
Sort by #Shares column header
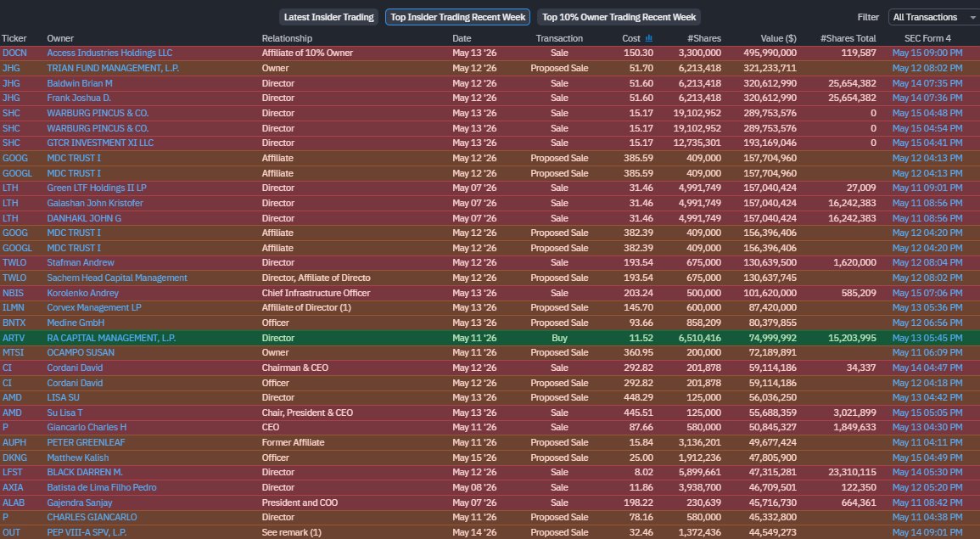click(704, 38)
